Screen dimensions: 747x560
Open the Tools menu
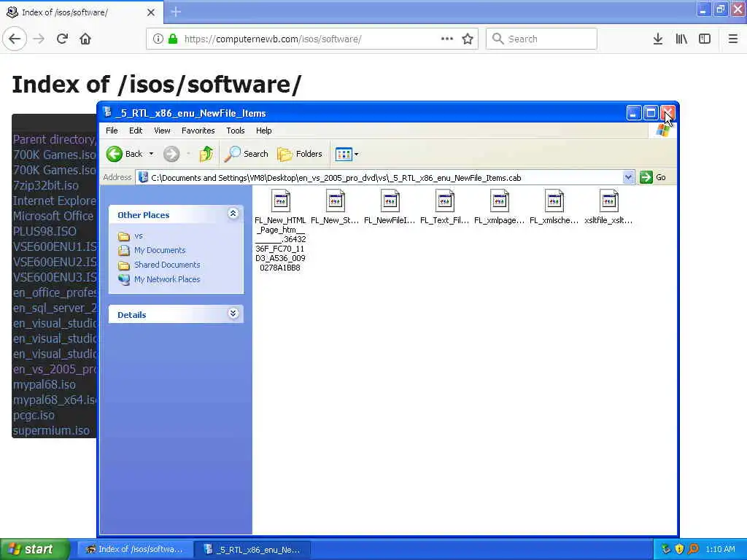236,131
